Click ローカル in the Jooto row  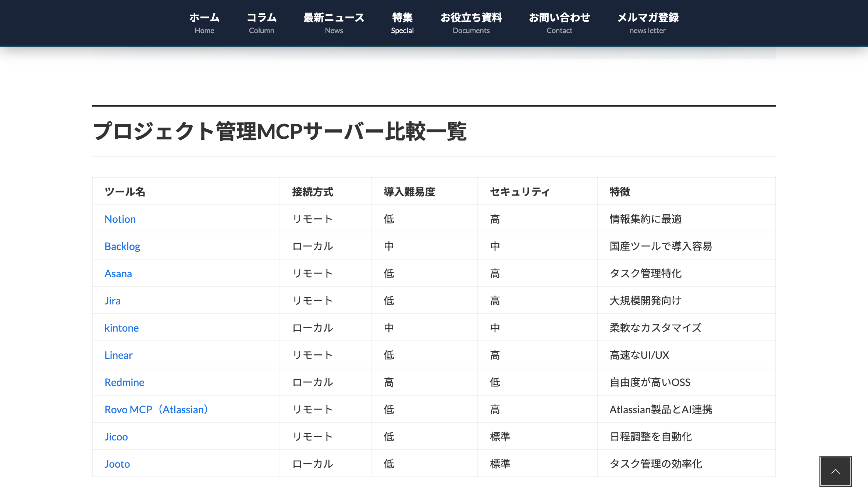[312, 464]
